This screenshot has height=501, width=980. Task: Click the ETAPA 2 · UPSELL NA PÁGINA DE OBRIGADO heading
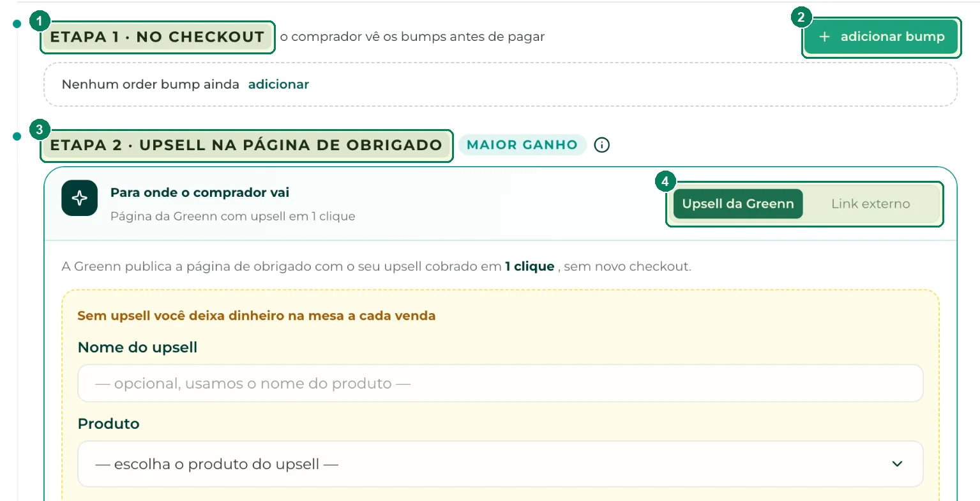pyautogui.click(x=246, y=145)
